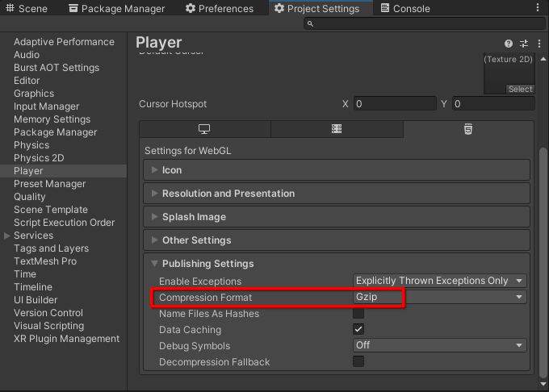Expand the Services tree arrow

coord(6,236)
